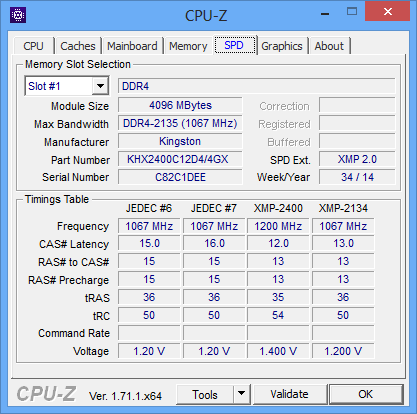The width and height of the screenshot is (417, 414).
Task: Select the Max Bandwidth DDR4-2135 value
Action: point(180,123)
